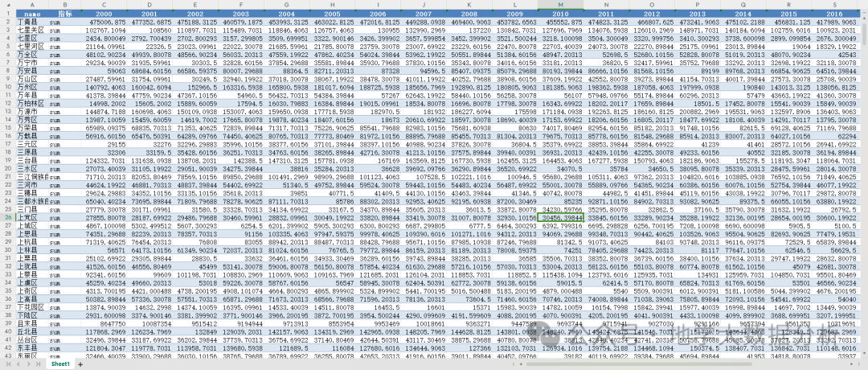868x370 pixels.
Task: Click the 'sum' cell in 丁青县 row
Action: tap(64, 22)
